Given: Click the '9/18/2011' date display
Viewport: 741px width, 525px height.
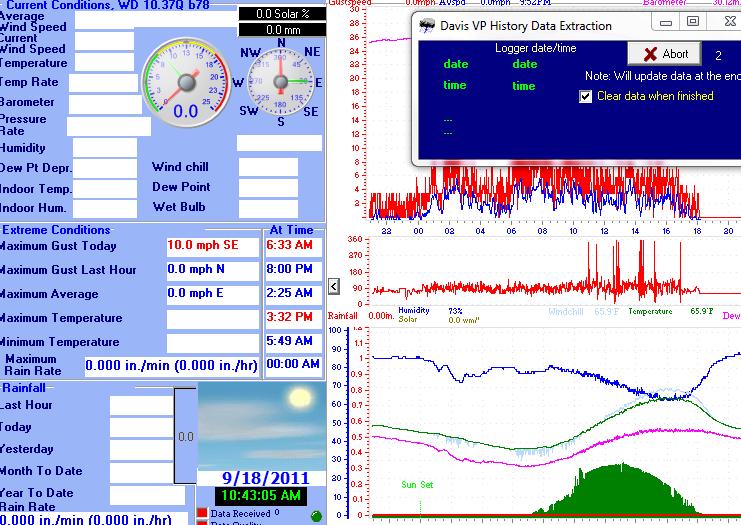Looking at the screenshot, I should point(266,478).
